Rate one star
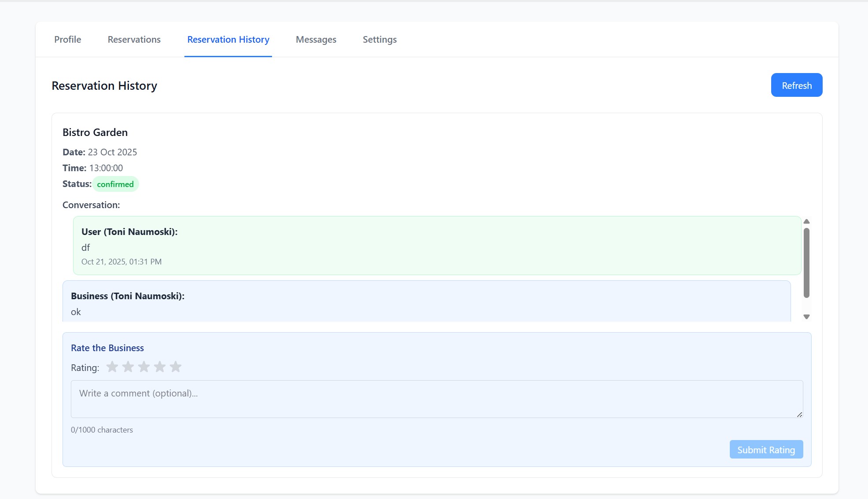Image resolution: width=868 pixels, height=499 pixels. pos(112,367)
